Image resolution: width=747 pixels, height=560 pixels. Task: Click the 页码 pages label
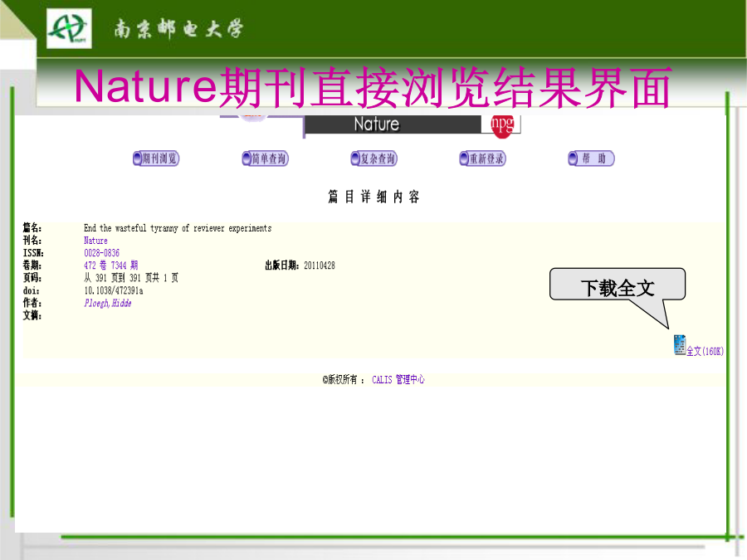click(x=32, y=278)
